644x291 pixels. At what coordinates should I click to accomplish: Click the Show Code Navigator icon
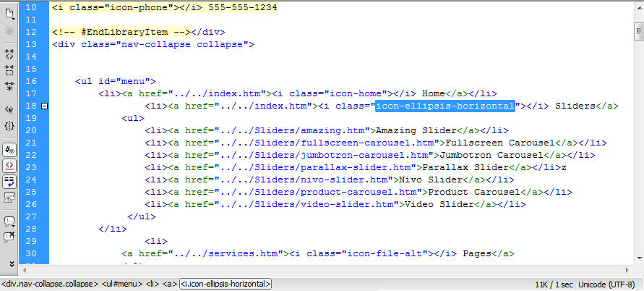pos(9,31)
